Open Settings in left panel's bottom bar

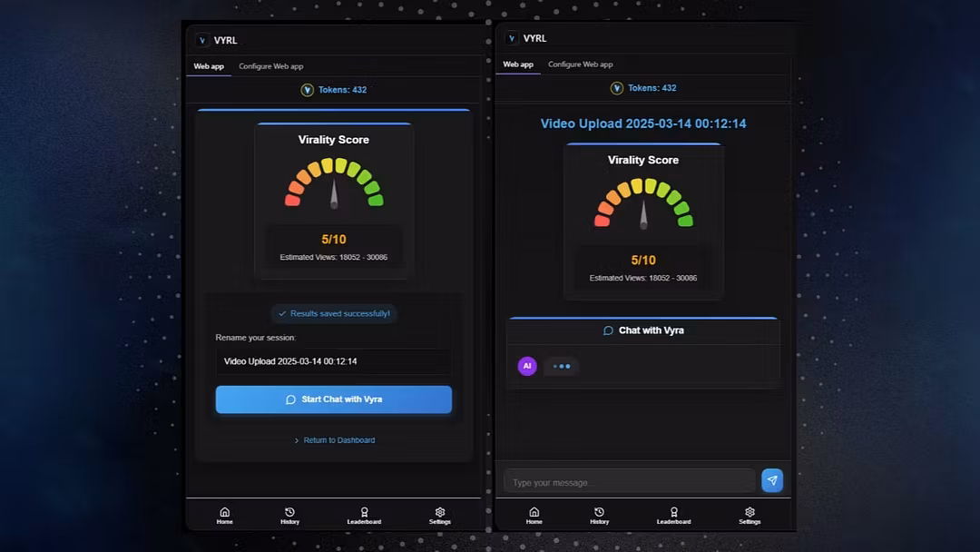(440, 516)
